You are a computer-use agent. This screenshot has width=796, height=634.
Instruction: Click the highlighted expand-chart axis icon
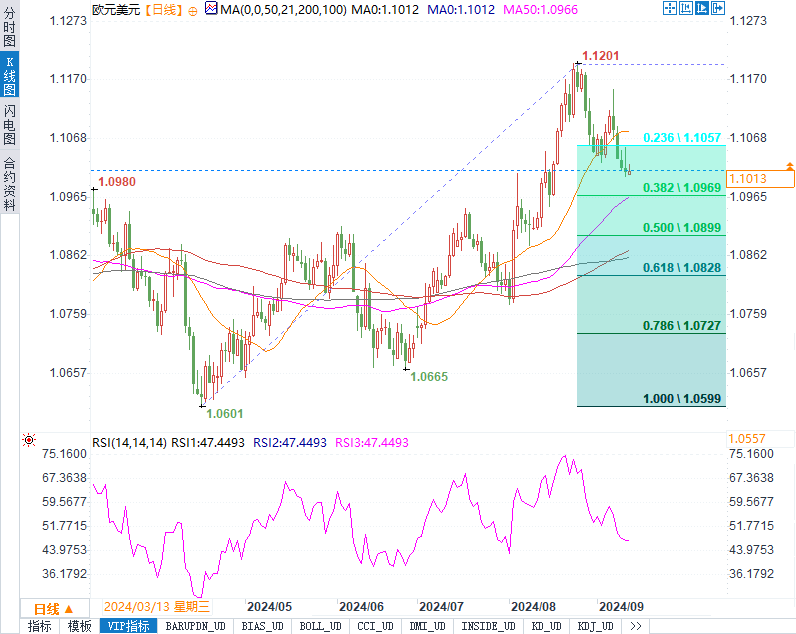tap(702, 8)
